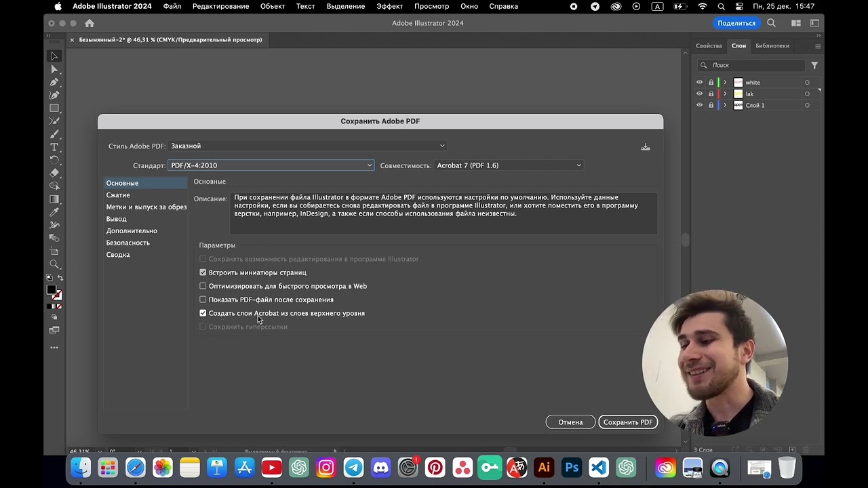Click the search magnifier beside Поделиться
Screen dimensions: 868x488
coord(771,23)
